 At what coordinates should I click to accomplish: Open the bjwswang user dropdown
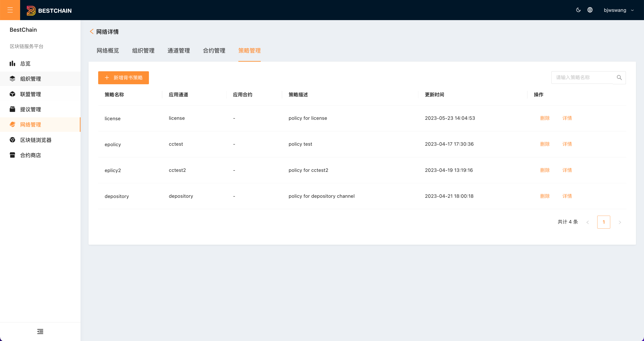pos(619,10)
